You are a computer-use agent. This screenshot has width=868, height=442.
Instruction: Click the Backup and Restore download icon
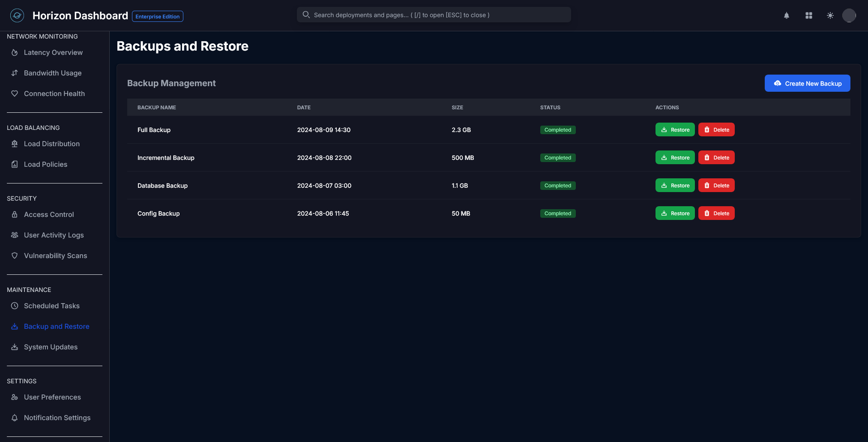click(x=15, y=326)
